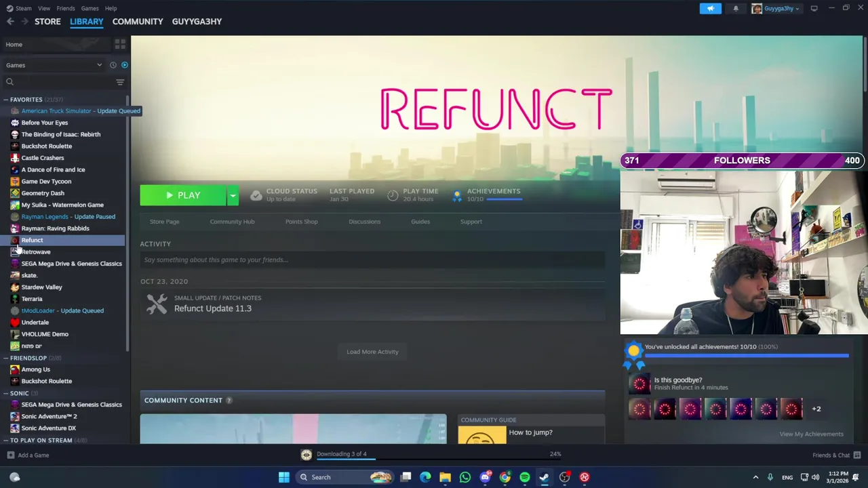Open Community Hub link
Screen dimensions: 868x488
click(232, 222)
